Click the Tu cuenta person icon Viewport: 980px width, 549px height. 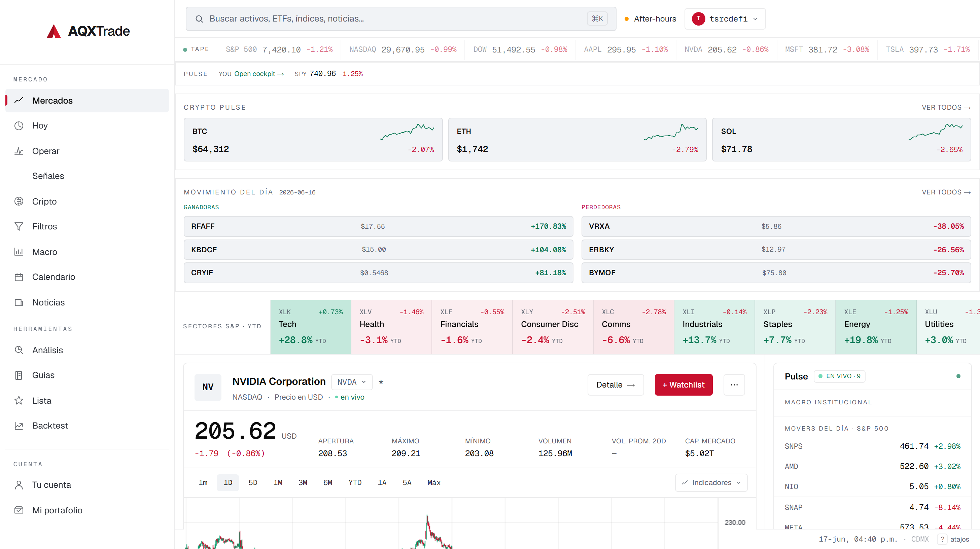click(19, 485)
